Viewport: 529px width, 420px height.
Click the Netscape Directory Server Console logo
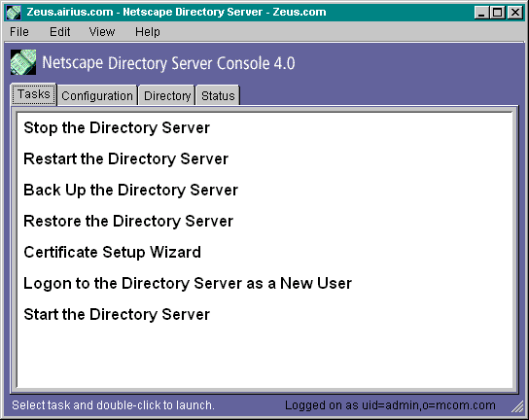tap(23, 62)
